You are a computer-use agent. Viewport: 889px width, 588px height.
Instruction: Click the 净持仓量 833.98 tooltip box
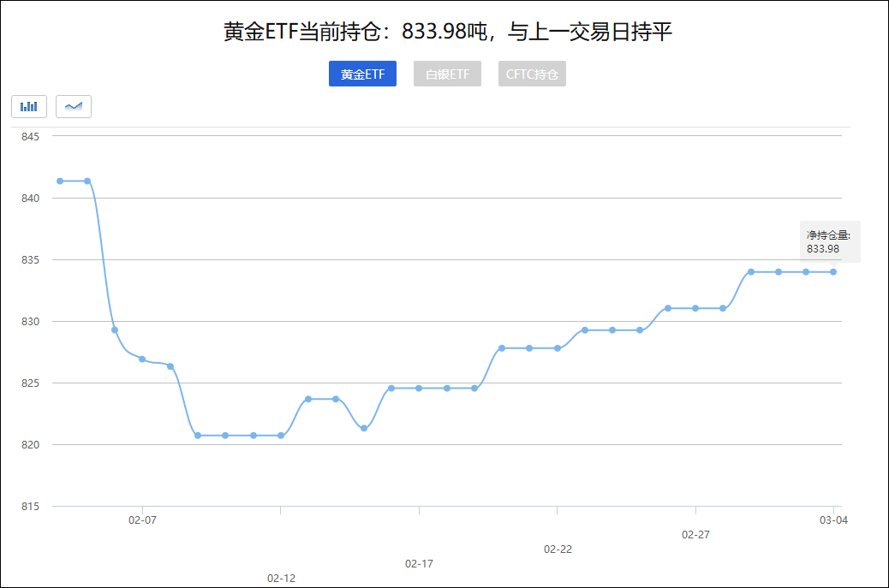tap(829, 242)
